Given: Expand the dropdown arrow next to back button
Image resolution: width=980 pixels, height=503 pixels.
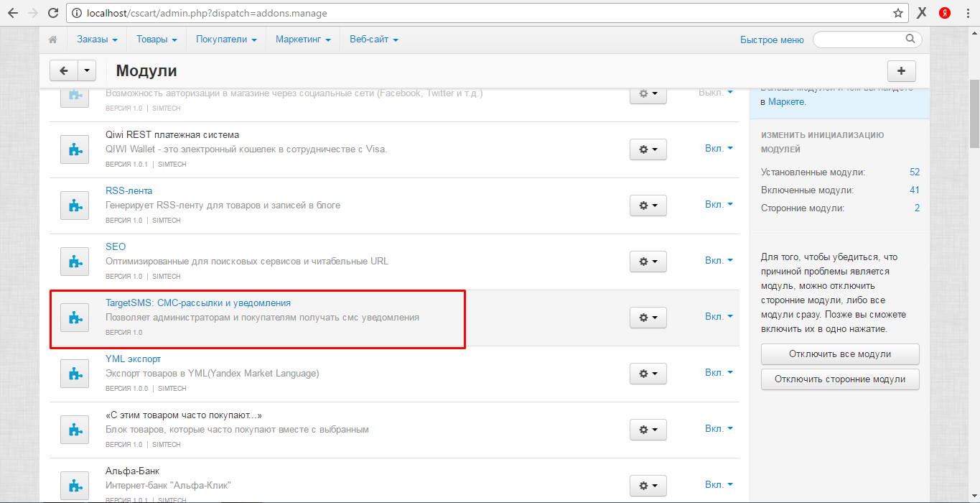Looking at the screenshot, I should coord(87,70).
